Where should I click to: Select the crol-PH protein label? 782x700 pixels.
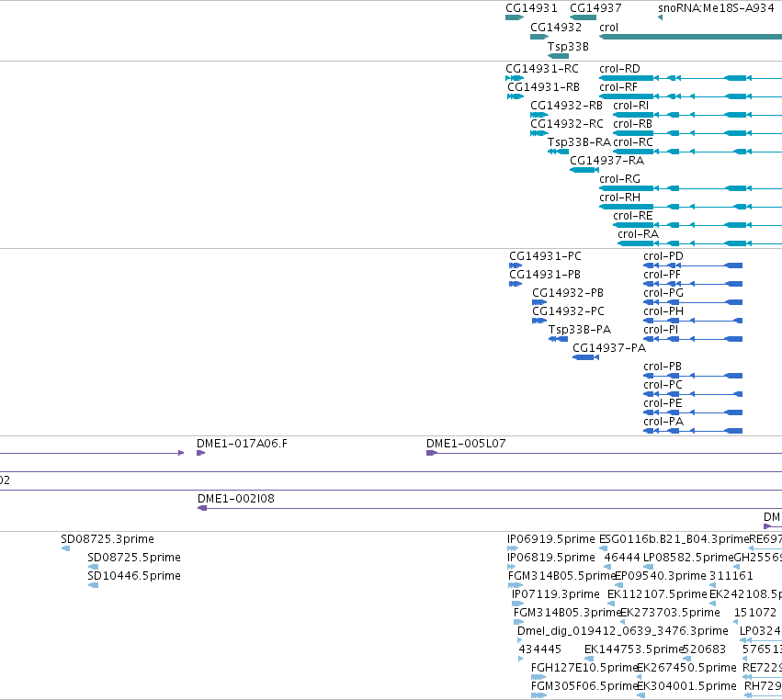pyautogui.click(x=663, y=311)
